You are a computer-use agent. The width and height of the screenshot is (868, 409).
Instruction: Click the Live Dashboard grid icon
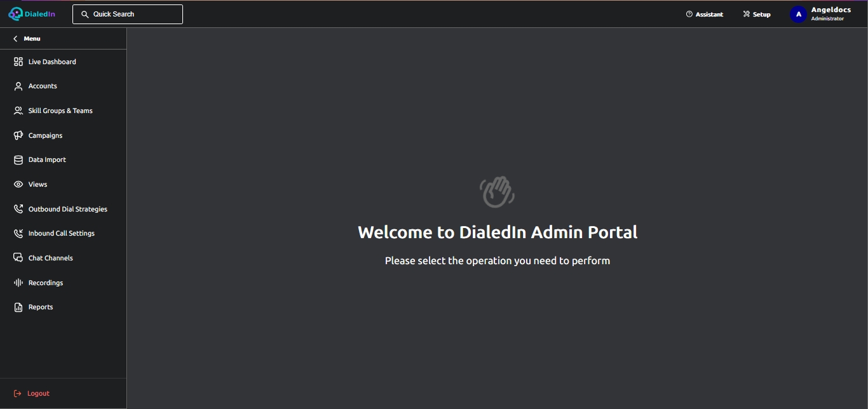(18, 62)
